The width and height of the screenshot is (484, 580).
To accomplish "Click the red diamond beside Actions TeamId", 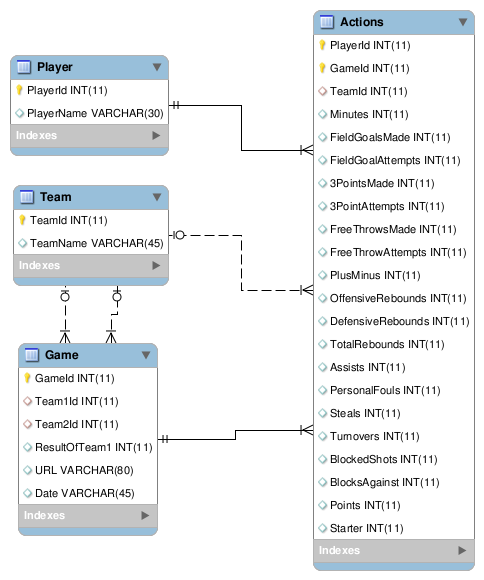I will [x=323, y=91].
